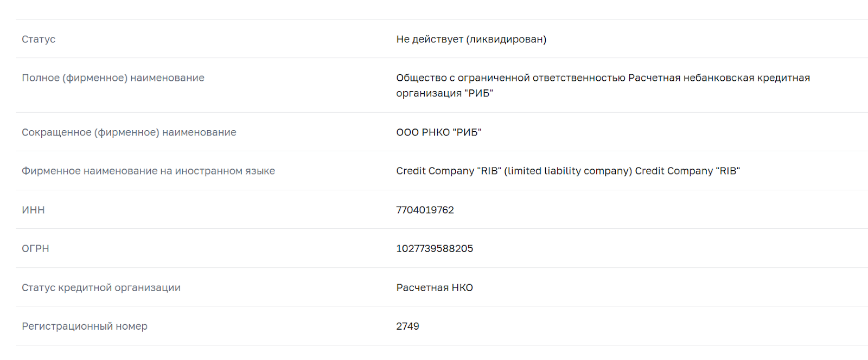Click the "Полное (фирменное) наименование" label
The image size is (868, 360).
pos(113,78)
